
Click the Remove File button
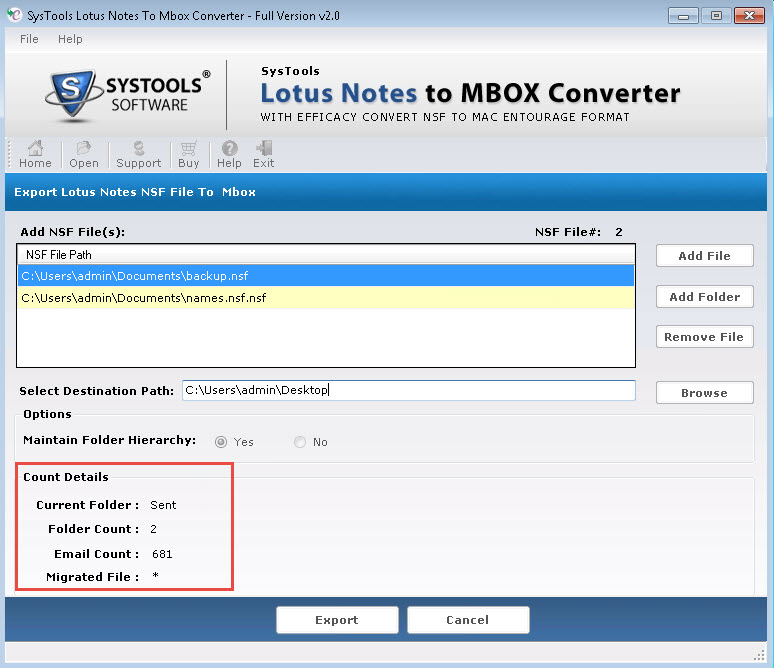[704, 337]
